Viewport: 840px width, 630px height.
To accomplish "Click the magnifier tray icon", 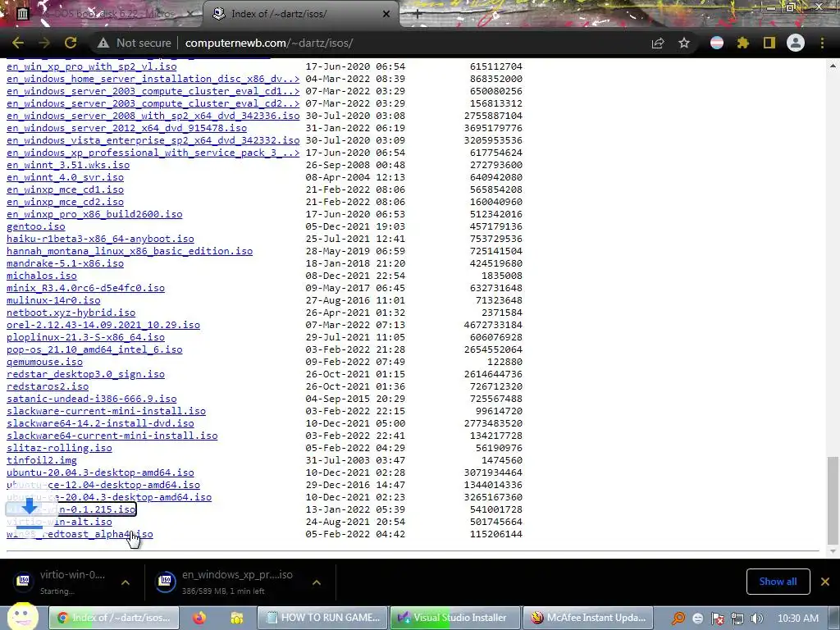I will click(x=678, y=619).
